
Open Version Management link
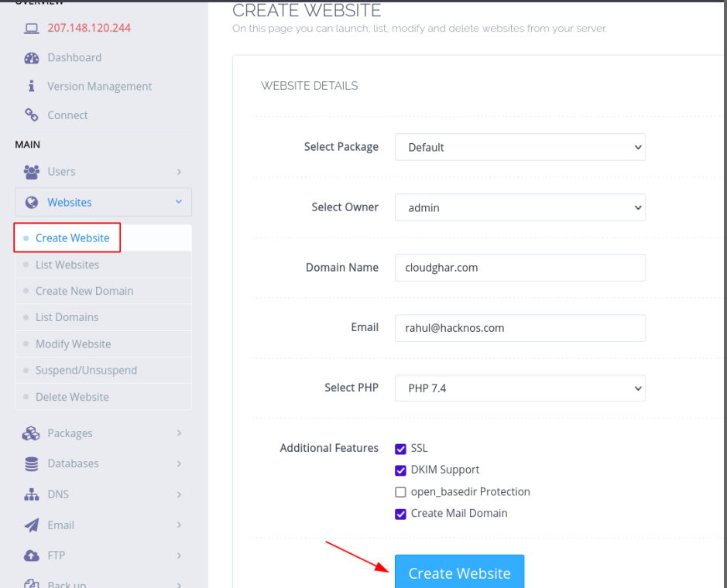100,87
